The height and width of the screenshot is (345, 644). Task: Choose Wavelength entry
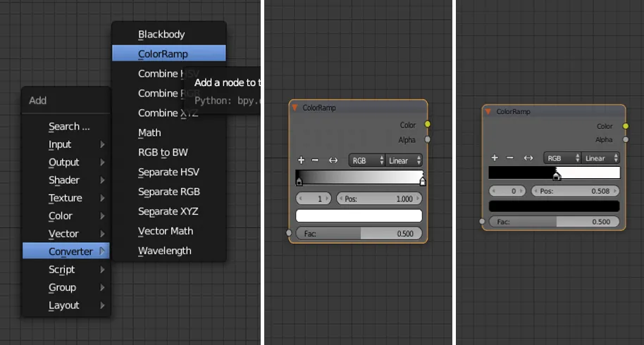[169, 251]
